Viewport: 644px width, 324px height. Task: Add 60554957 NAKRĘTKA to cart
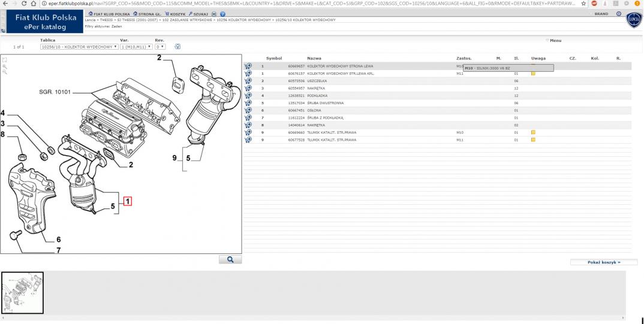pos(248,88)
